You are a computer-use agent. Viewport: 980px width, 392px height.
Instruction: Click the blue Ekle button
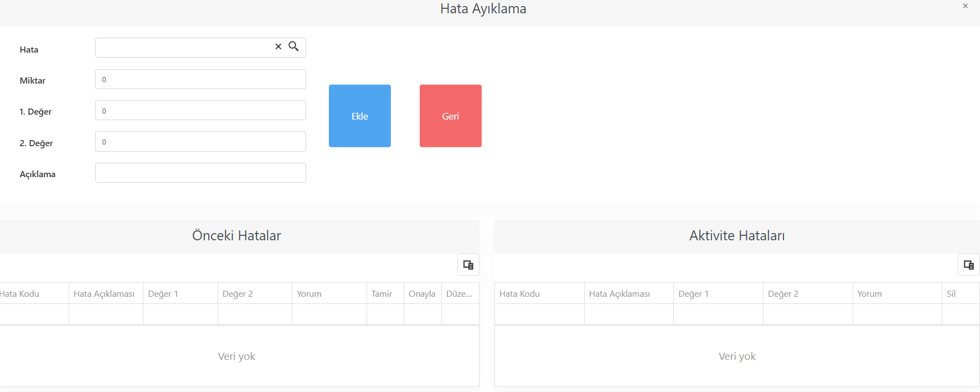pyautogui.click(x=360, y=116)
